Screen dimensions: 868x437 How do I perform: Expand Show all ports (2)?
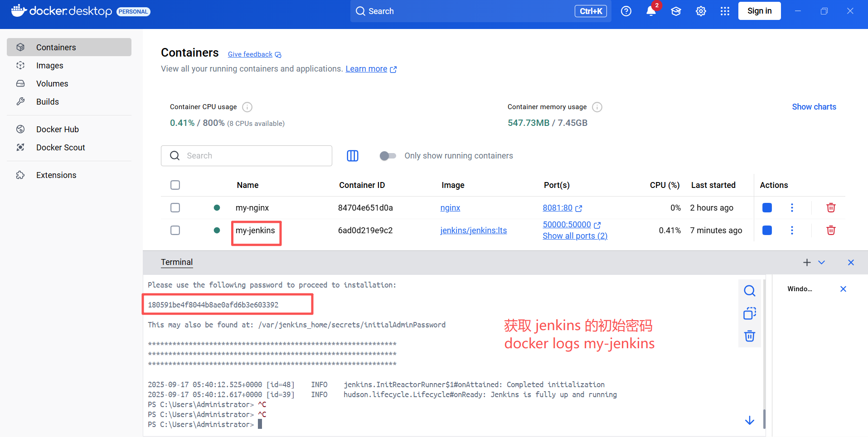coord(575,236)
